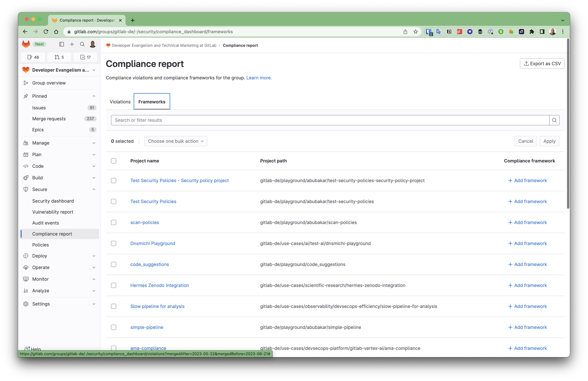
Task: Open assigned issues counter showing 46
Action: pos(33,57)
